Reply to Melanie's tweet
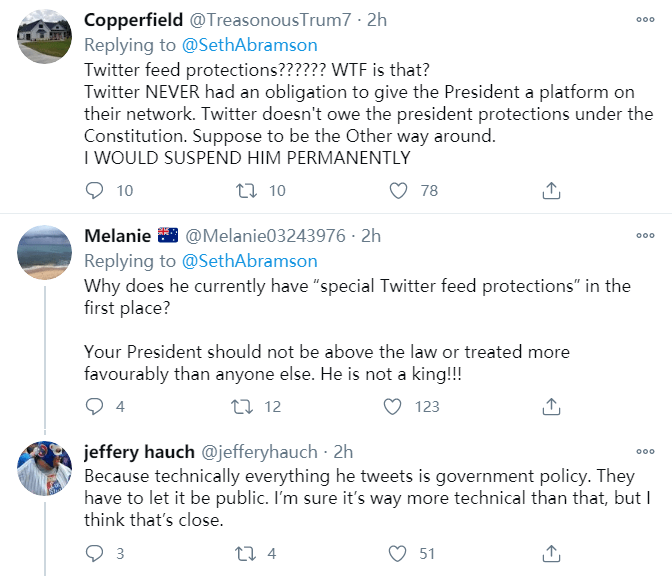This screenshot has width=672, height=578. (x=95, y=407)
